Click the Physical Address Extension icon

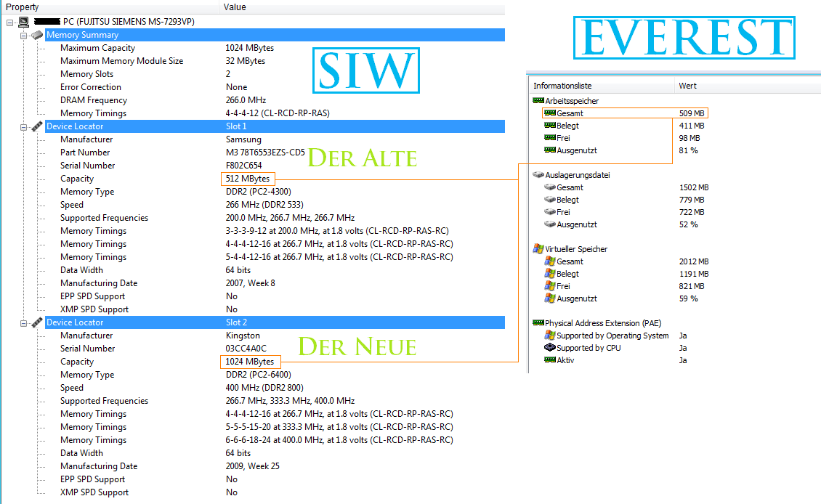[538, 323]
